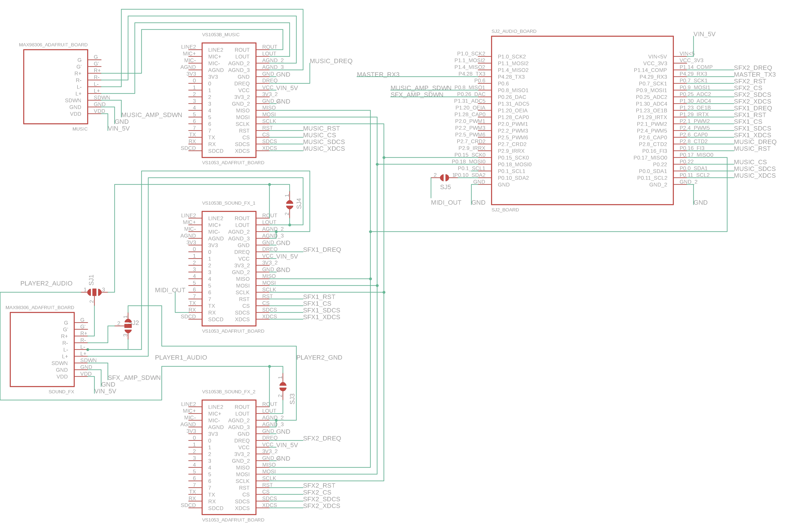This screenshot has height=523, width=812.
Task: Click the MUSIC MAX98306 amplifier outline
Action: (x=56, y=87)
